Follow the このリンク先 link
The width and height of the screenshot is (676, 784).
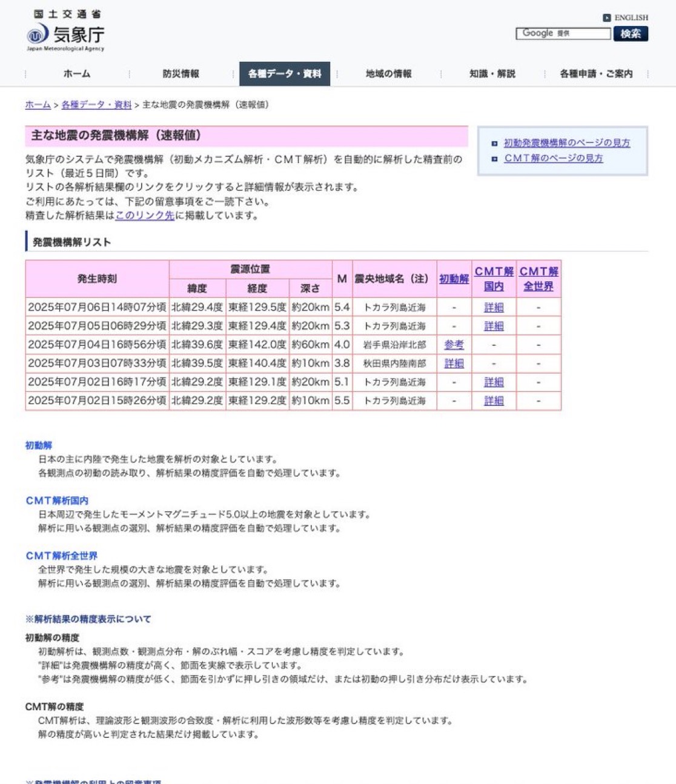pyautogui.click(x=145, y=216)
